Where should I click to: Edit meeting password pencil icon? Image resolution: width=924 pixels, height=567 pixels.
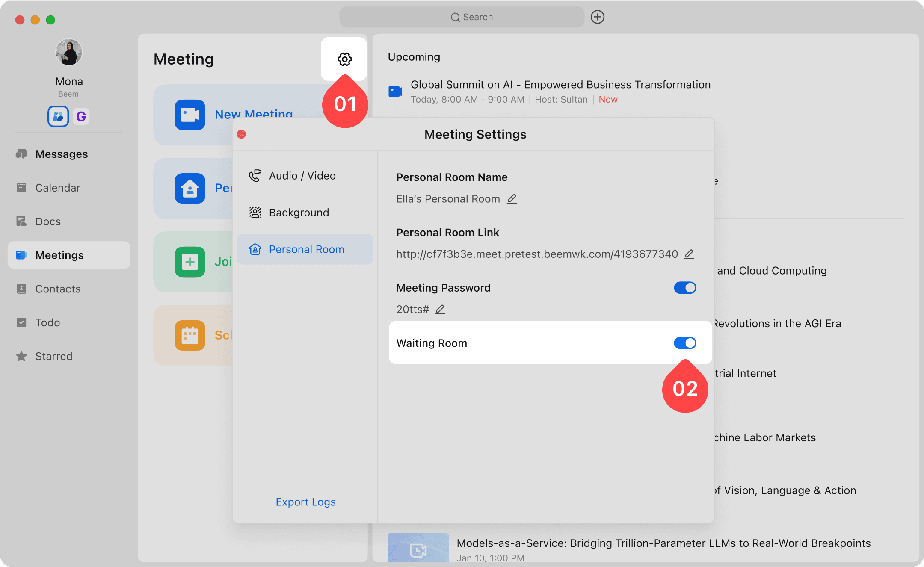[x=440, y=309]
